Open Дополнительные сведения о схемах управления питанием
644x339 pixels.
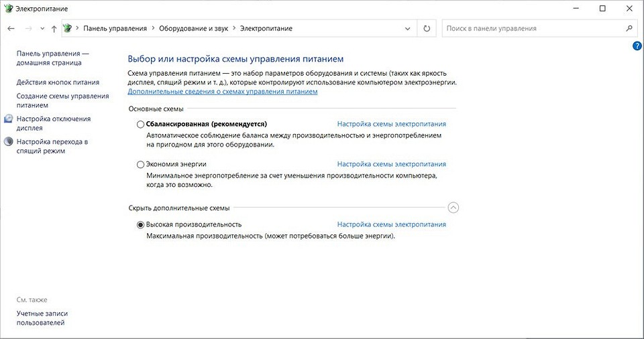tap(223, 92)
